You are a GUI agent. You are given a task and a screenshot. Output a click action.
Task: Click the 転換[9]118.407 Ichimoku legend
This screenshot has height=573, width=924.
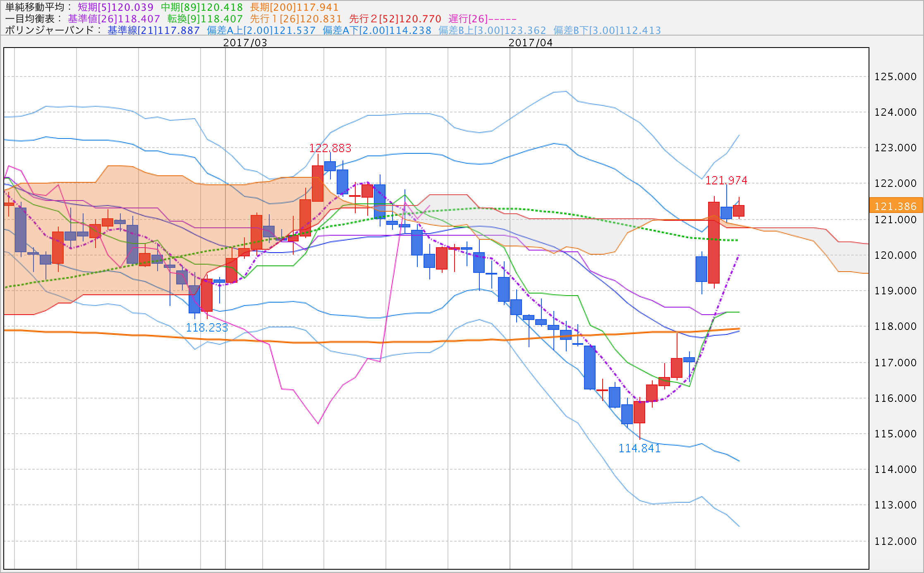205,19
